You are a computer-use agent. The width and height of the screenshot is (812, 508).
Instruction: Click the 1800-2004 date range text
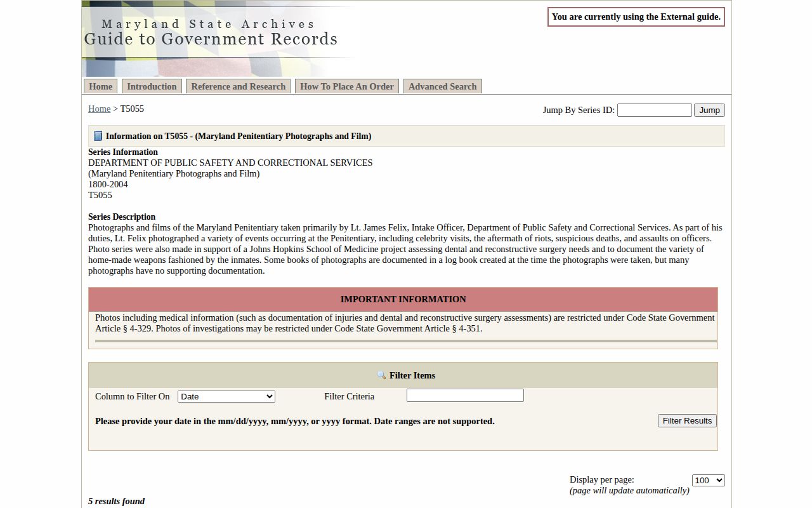108,184
